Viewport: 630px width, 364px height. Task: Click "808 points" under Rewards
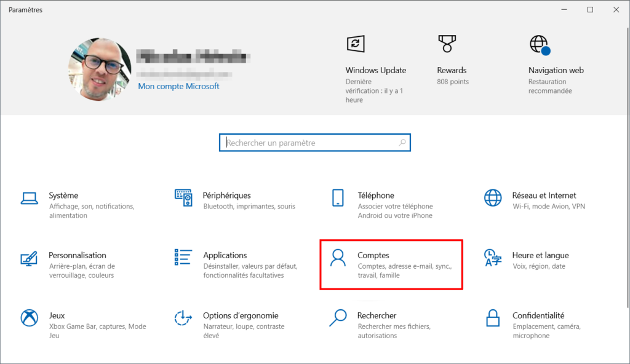(453, 82)
